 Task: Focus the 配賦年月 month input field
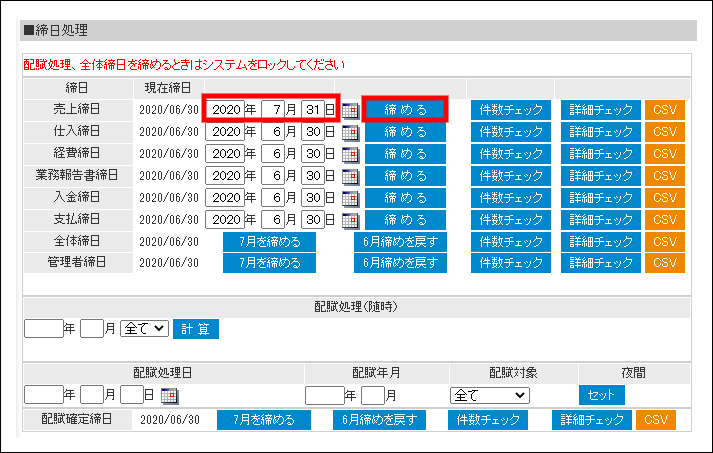pos(373,395)
